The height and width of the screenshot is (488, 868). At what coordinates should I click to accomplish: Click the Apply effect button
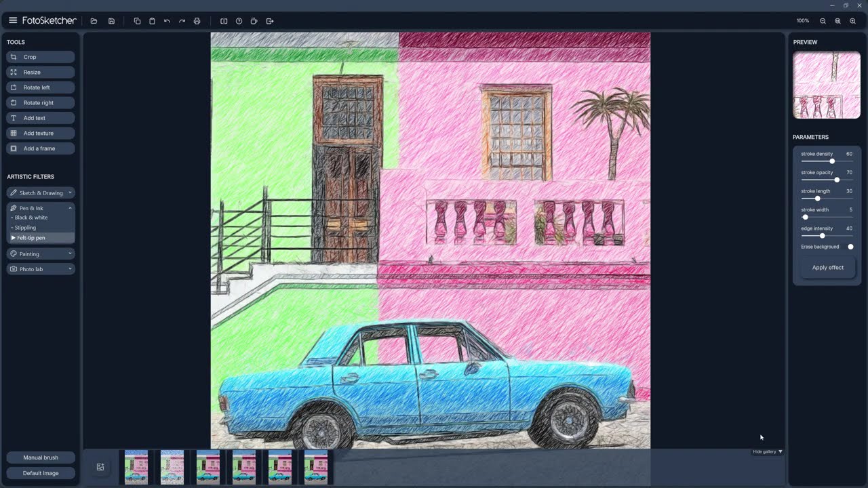point(827,268)
